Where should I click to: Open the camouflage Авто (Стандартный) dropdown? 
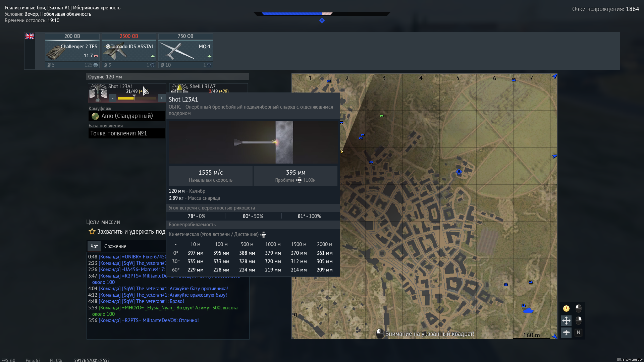(127, 116)
